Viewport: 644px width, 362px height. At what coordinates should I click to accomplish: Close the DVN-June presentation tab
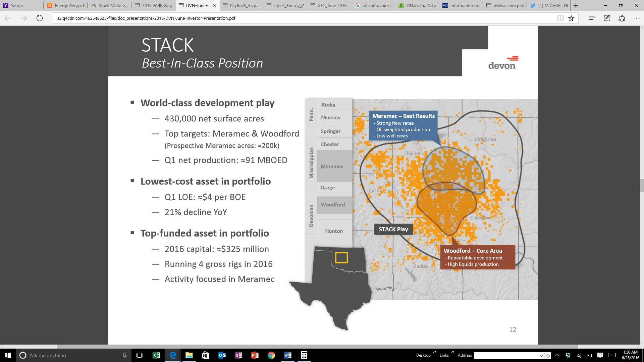[214, 5]
